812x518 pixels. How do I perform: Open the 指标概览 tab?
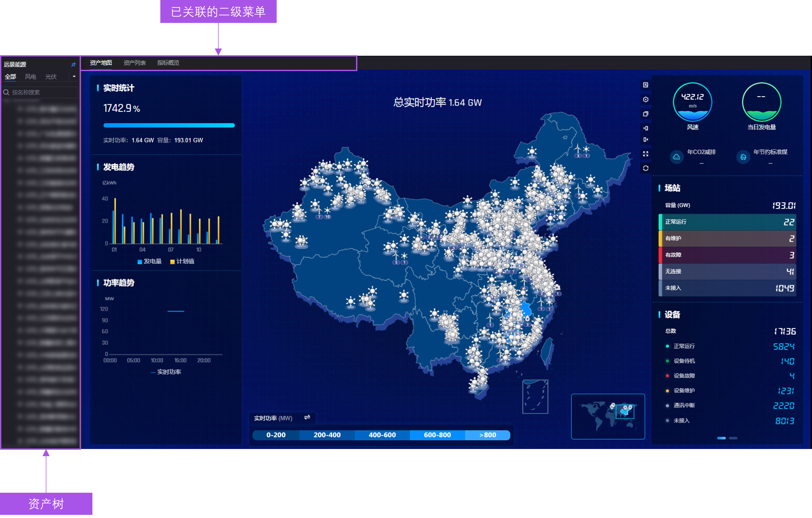click(168, 63)
